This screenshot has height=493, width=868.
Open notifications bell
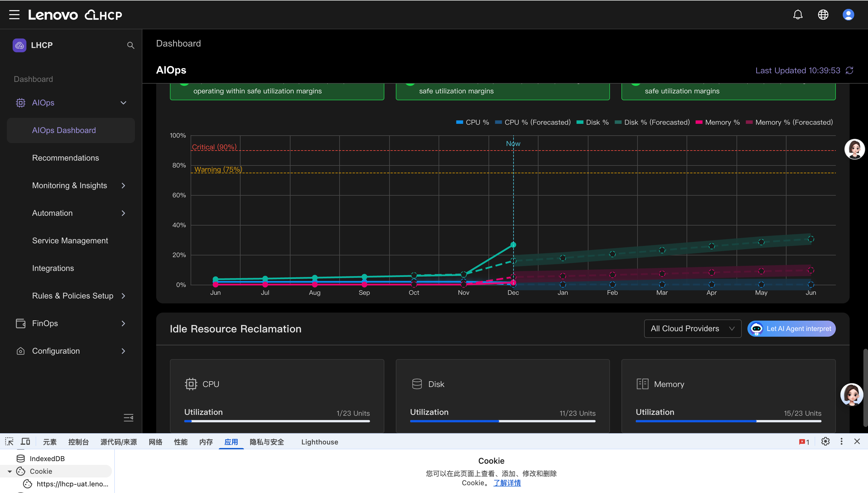[x=798, y=15]
